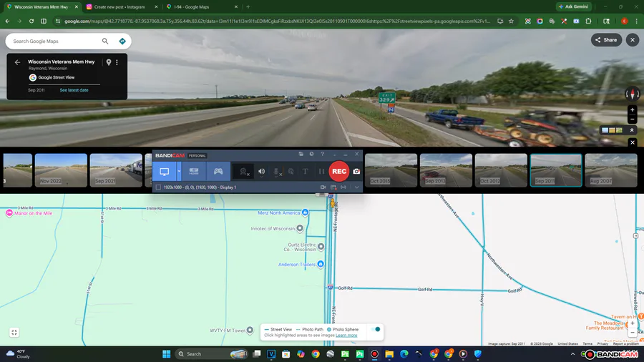Select Oct 2015 Street View thumbnail

tap(391, 170)
